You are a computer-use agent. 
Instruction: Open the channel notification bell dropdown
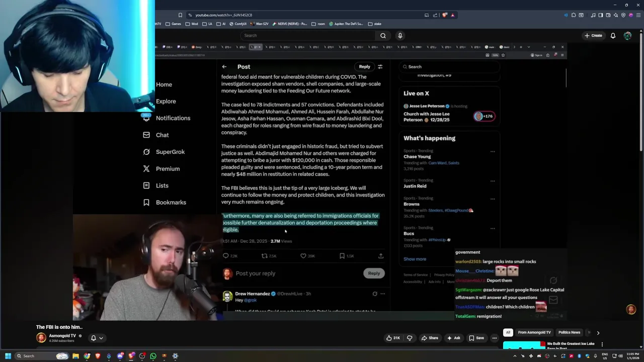[x=97, y=338]
